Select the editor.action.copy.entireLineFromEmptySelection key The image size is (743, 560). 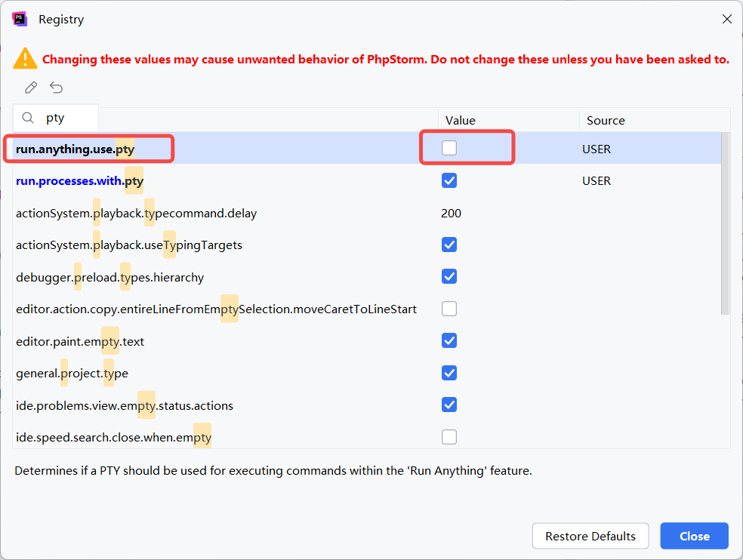[216, 309]
